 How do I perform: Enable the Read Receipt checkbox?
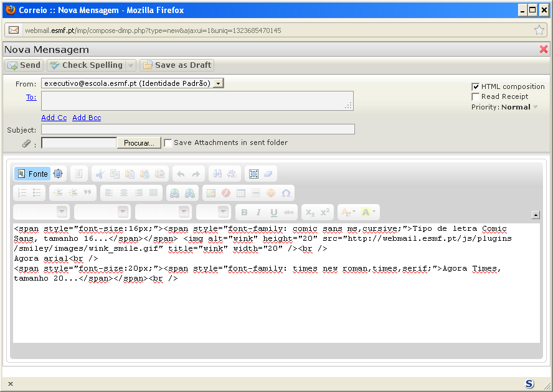[x=476, y=96]
